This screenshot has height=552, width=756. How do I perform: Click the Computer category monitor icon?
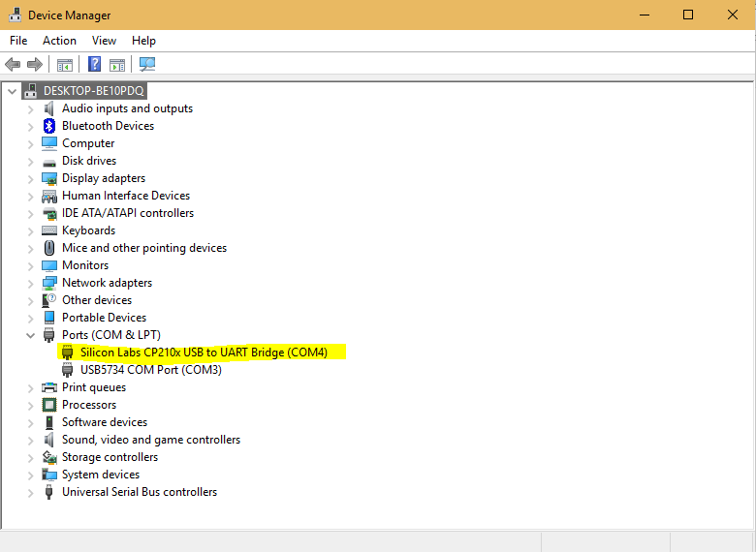[49, 143]
